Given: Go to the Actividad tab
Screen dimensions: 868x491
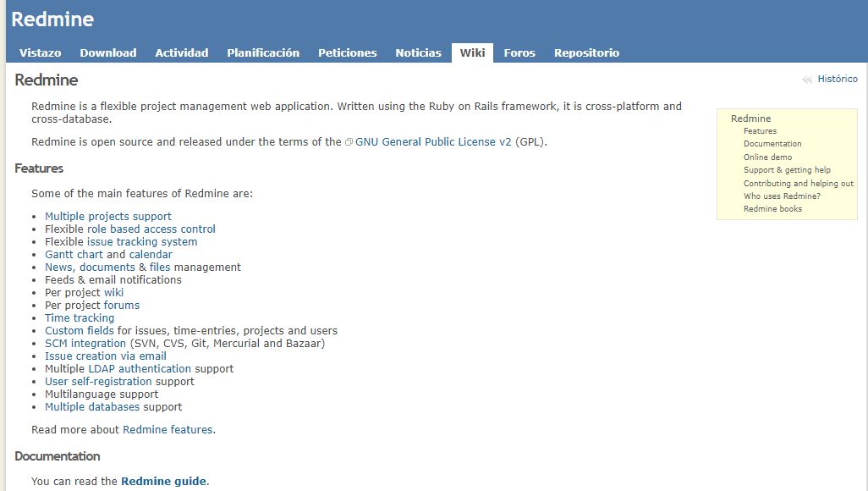Looking at the screenshot, I should pyautogui.click(x=182, y=52).
